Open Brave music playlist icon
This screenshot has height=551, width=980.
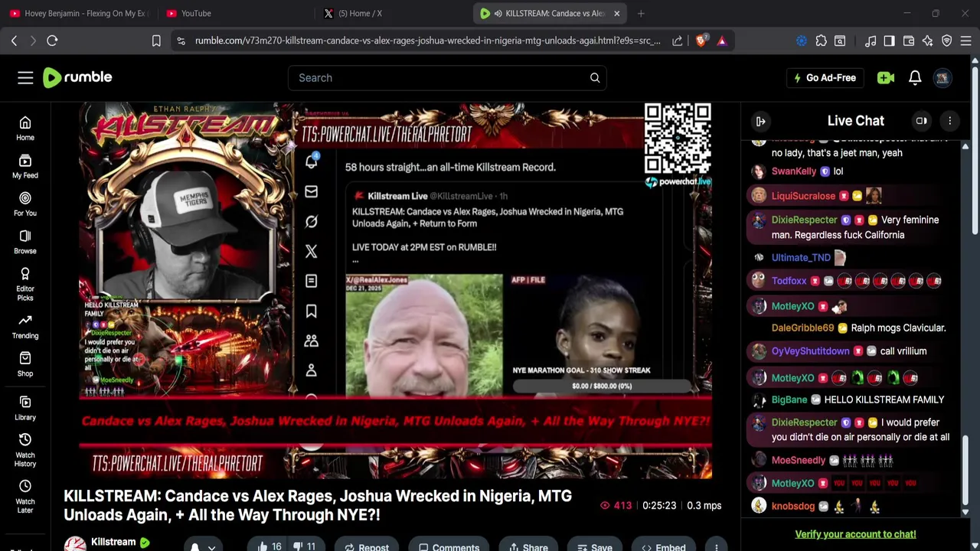tap(871, 41)
